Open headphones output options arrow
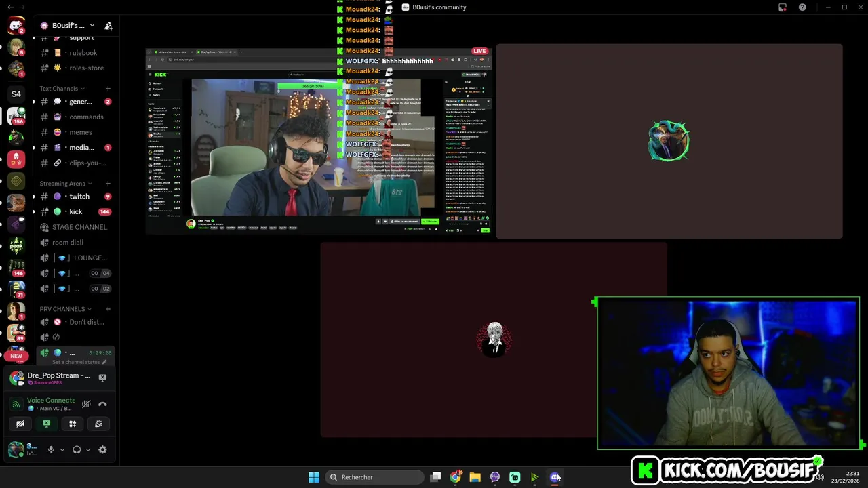This screenshot has width=868, height=488. coord(88,449)
